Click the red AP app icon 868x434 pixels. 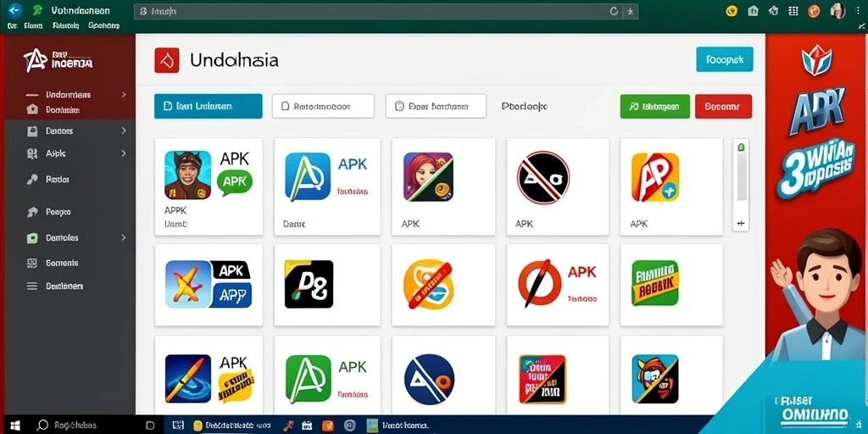(655, 177)
